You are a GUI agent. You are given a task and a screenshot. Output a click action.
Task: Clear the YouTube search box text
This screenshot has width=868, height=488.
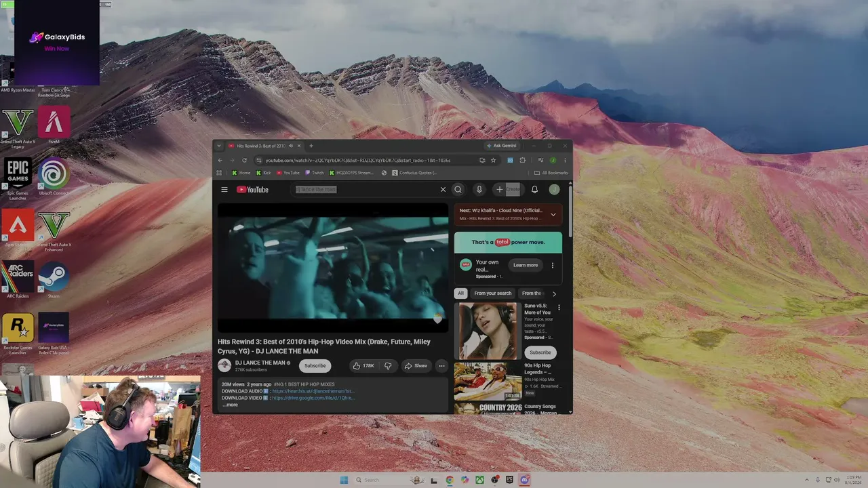(443, 190)
